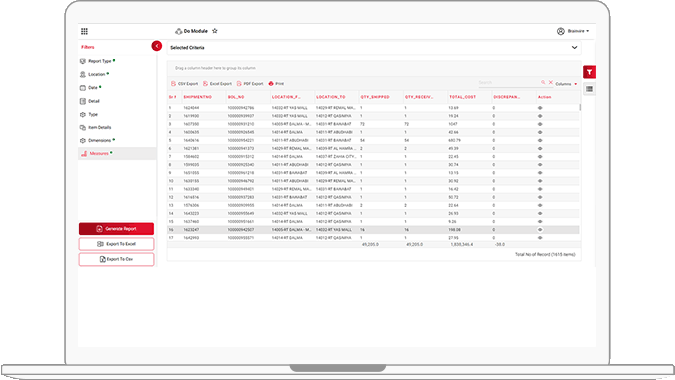The height and width of the screenshot is (380, 675).
Task: Expand the Selected Criteria panel chevron
Action: coord(574,48)
